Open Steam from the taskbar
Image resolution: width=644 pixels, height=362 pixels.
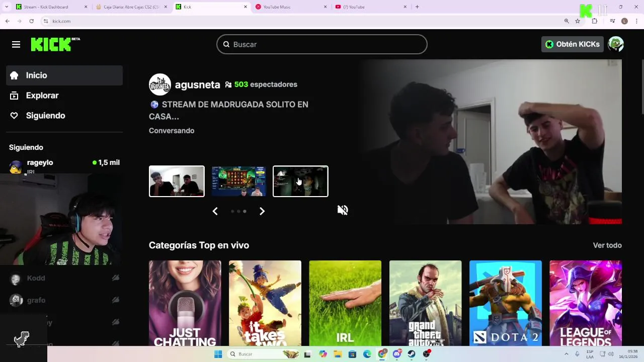[x=412, y=354]
